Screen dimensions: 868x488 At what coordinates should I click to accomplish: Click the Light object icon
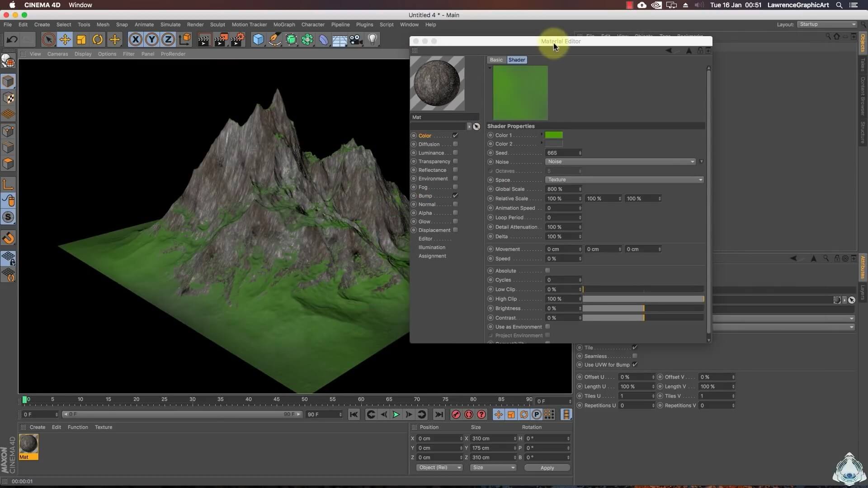373,40
